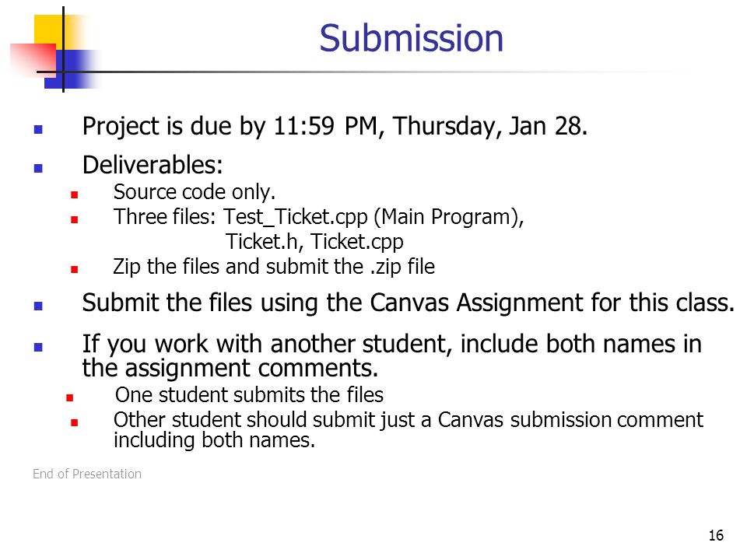Click the due date line mentioning Jan 28

pyautogui.click(x=335, y=127)
